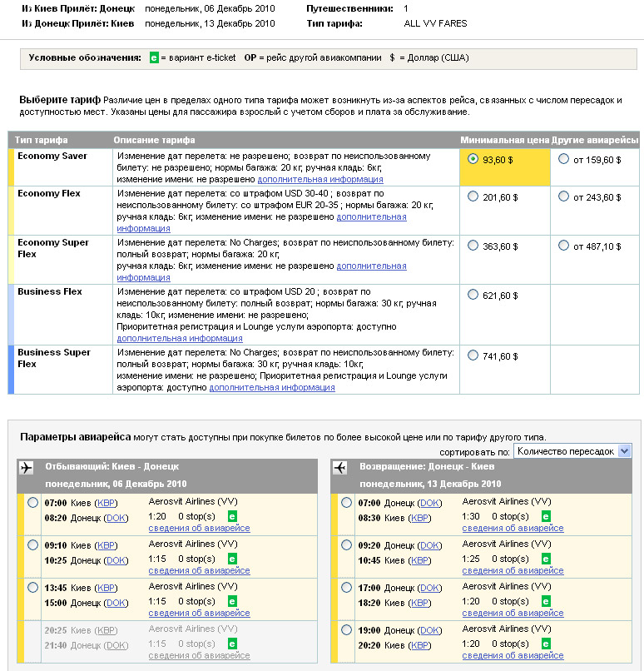Viewport: 644px width, 671px height.
Task: Select Economy Saver fare 93,60 $
Action: (x=473, y=159)
